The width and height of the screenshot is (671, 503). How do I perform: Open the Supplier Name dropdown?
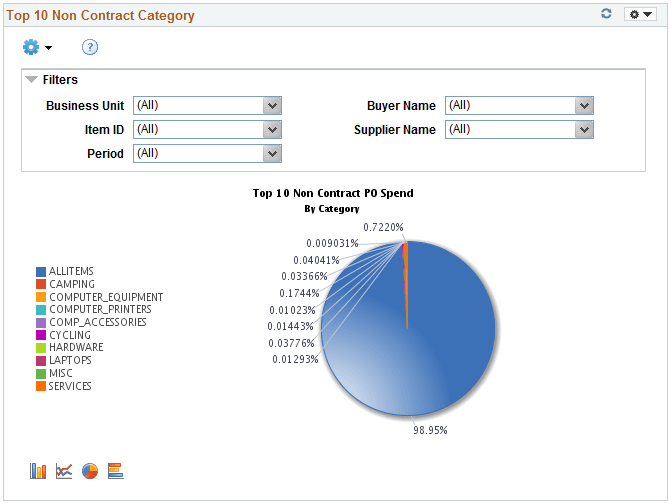point(519,129)
